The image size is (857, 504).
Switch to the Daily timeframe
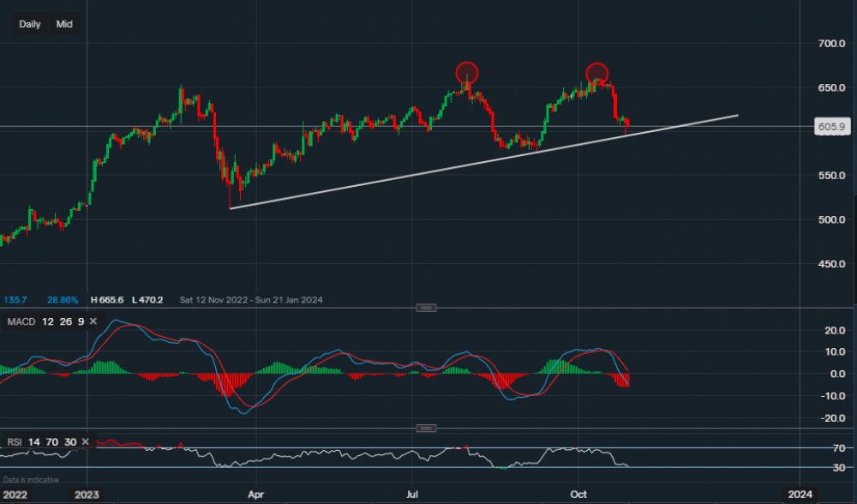pyautogui.click(x=29, y=24)
